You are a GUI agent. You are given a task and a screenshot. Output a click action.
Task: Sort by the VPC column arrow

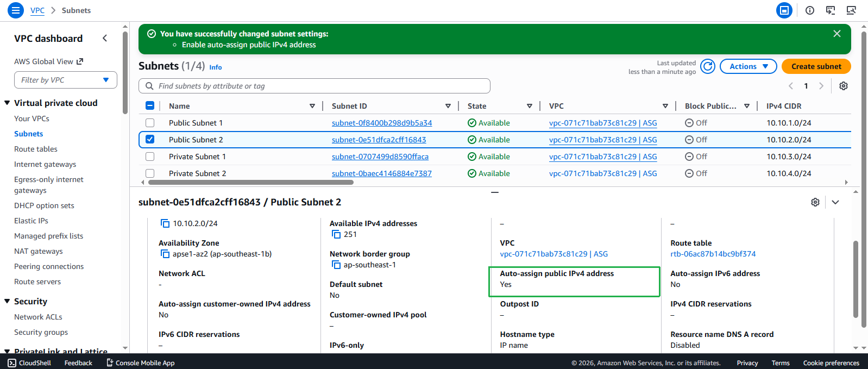(x=665, y=106)
